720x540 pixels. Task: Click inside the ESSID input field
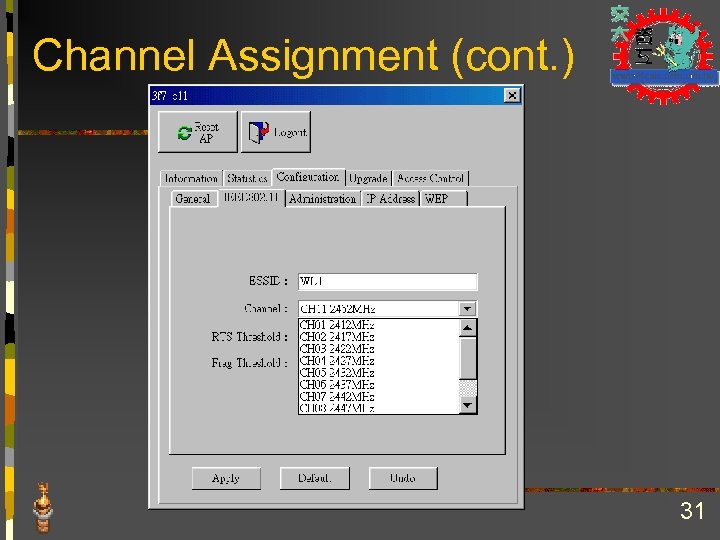tap(388, 281)
